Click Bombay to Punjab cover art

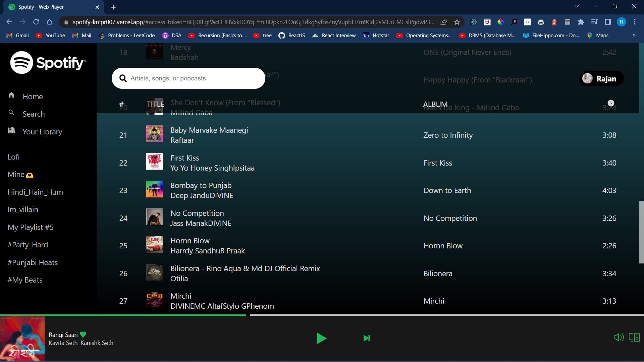(x=155, y=189)
